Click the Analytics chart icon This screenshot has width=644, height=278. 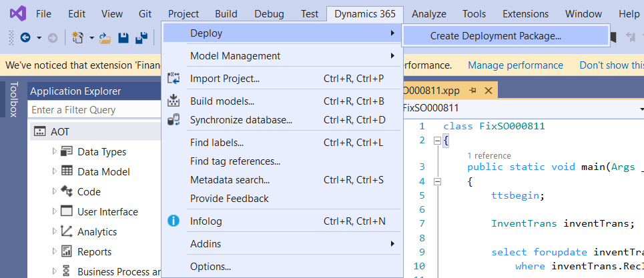pos(67,231)
